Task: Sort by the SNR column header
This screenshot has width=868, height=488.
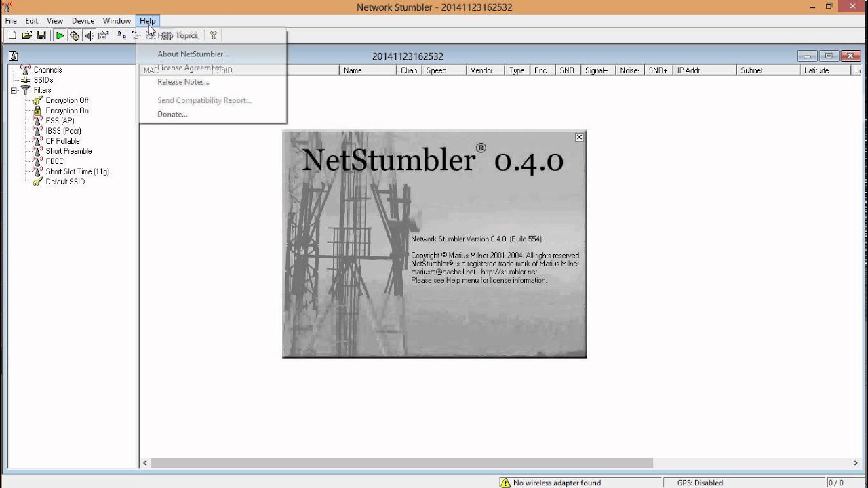Action: point(568,70)
